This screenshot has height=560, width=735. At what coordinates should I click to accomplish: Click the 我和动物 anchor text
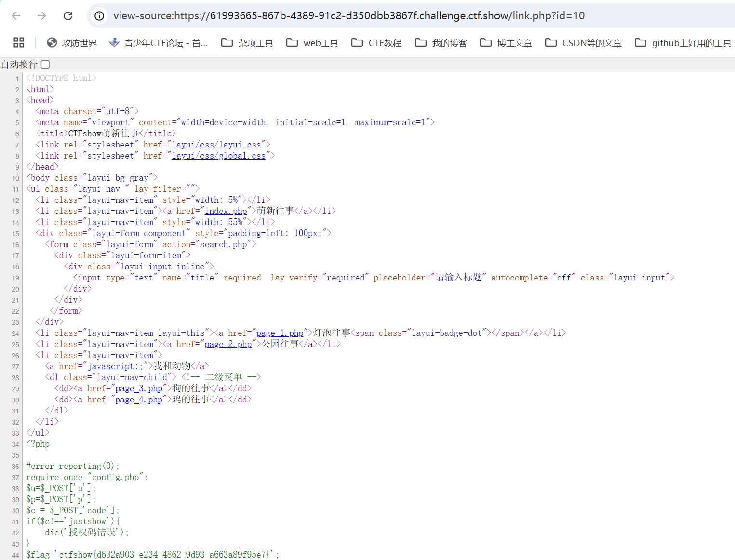click(x=172, y=366)
